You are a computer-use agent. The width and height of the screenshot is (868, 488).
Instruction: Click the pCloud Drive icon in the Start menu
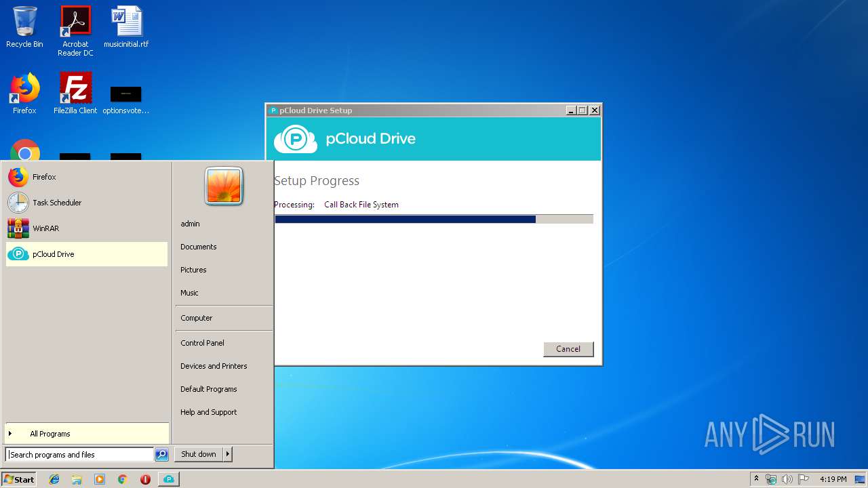(18, 254)
